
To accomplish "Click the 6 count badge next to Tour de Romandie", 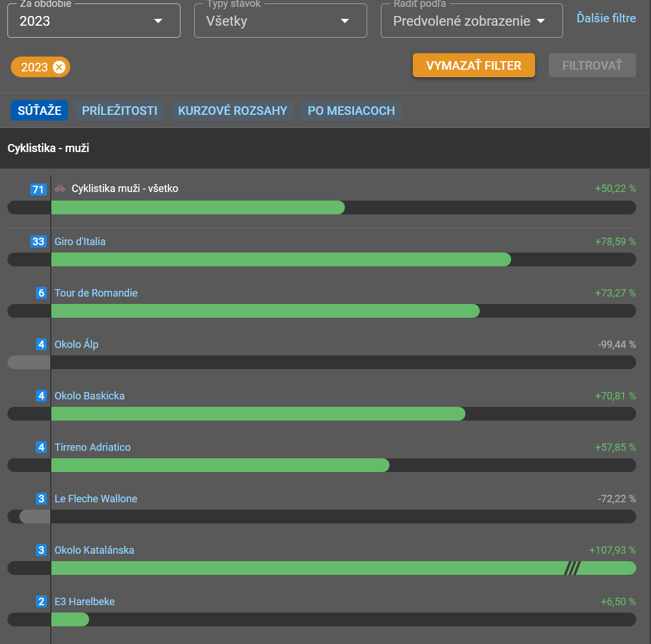I will coord(41,293).
